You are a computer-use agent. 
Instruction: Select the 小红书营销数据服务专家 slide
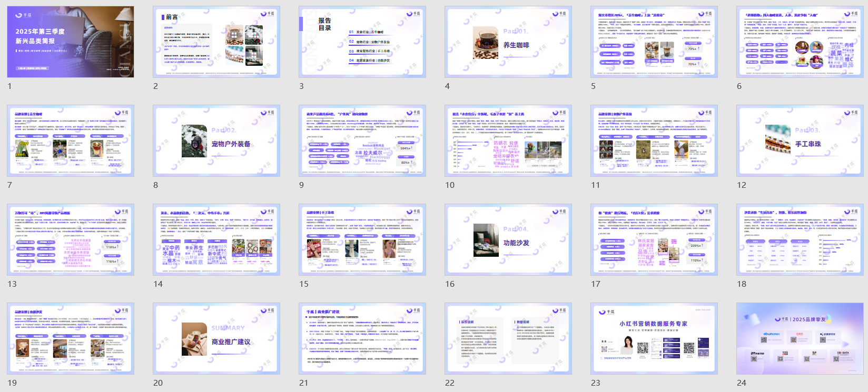pyautogui.click(x=654, y=339)
